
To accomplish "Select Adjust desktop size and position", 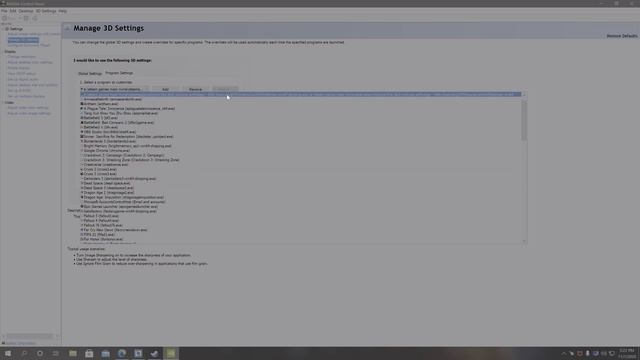I will pos(33,85).
